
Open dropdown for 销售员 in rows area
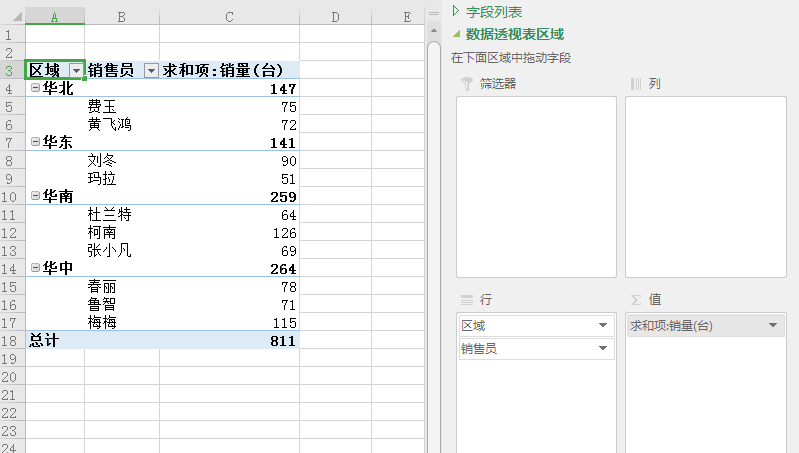point(603,348)
